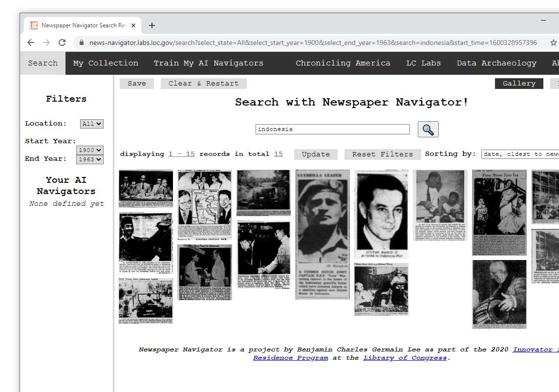
Task: Click the Clear & Restart button
Action: click(204, 84)
